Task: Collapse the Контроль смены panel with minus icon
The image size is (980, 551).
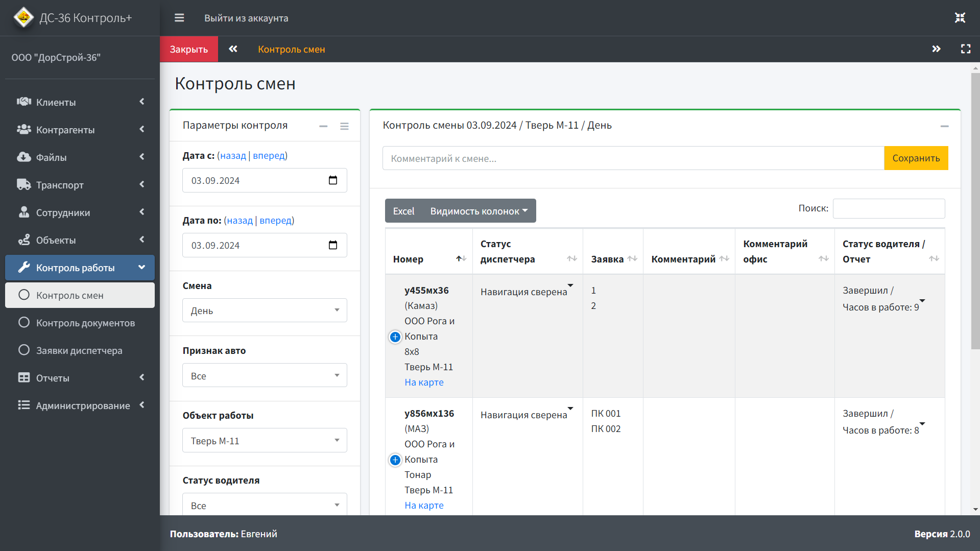Action: (x=945, y=126)
